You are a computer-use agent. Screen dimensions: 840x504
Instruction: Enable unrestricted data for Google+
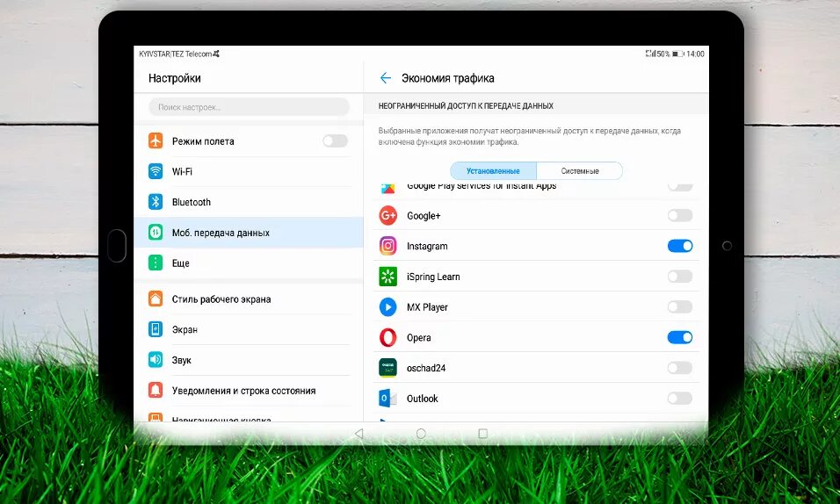(680, 215)
